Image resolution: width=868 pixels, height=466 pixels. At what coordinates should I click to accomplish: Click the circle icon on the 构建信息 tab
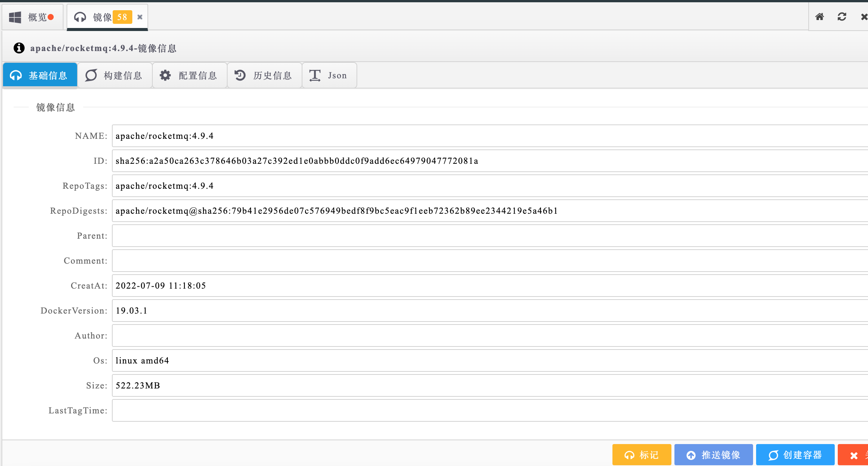point(91,75)
